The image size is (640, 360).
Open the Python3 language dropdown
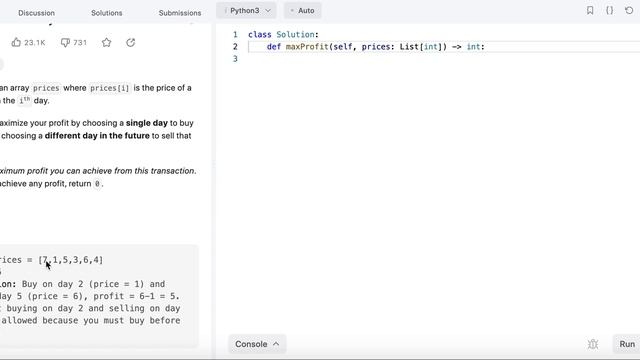tap(246, 11)
